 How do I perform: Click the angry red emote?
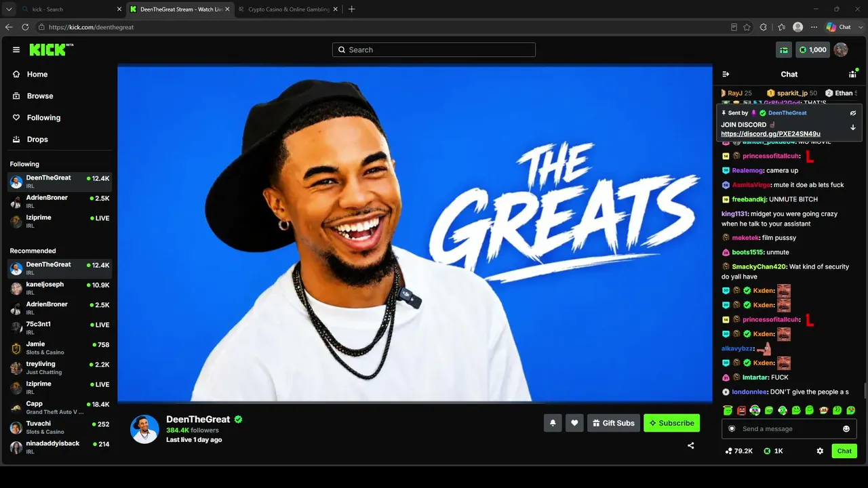pos(741,411)
